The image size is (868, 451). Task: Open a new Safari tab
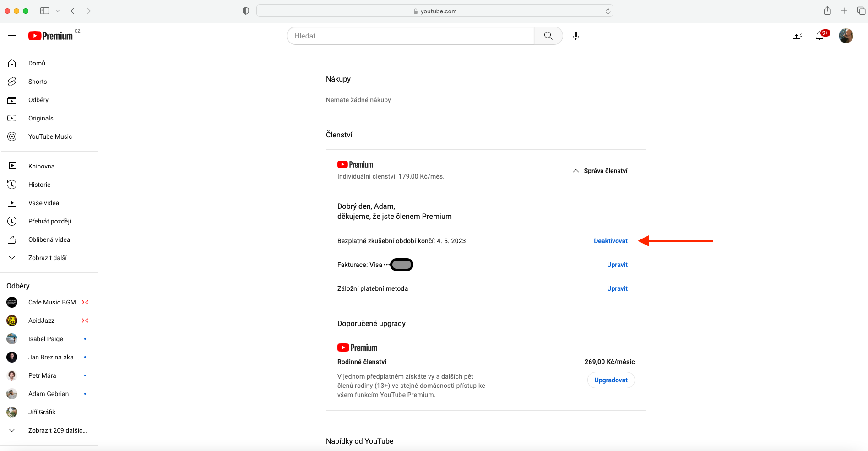844,11
